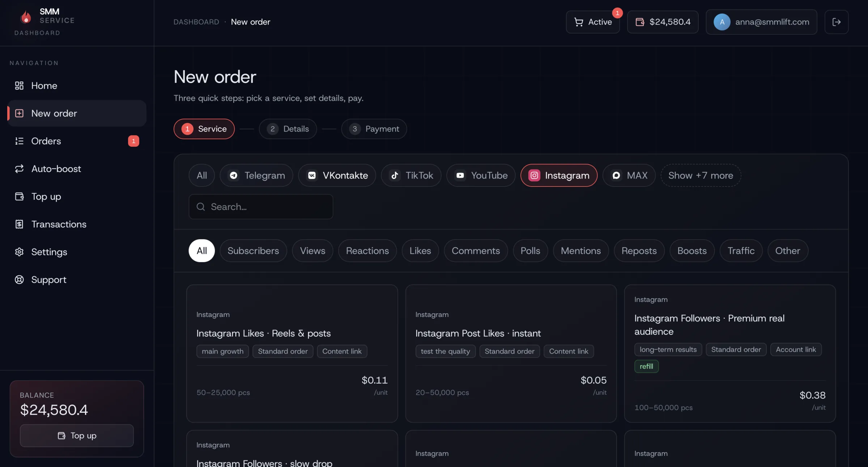Click Top up button in balance card

pyautogui.click(x=77, y=436)
